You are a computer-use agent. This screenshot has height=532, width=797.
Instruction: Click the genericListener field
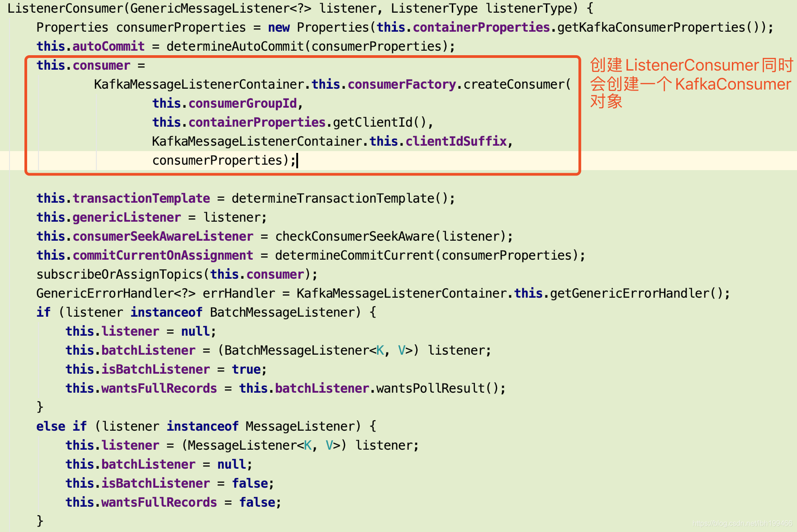click(127, 217)
